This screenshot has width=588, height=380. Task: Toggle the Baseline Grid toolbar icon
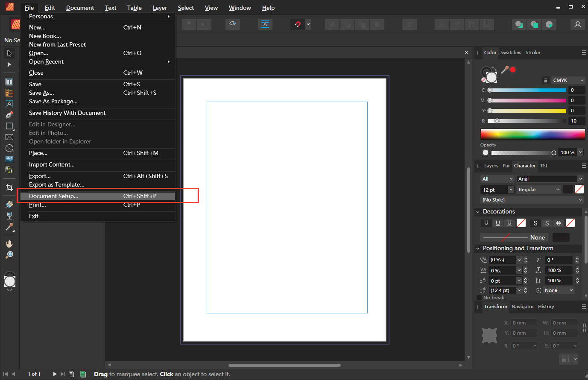click(265, 24)
